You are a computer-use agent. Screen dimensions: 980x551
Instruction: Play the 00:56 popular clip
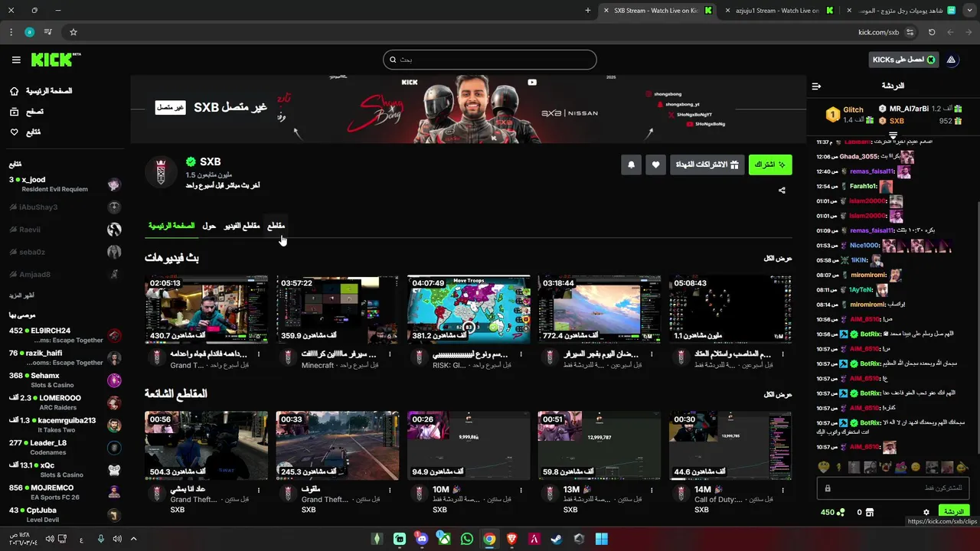click(x=207, y=445)
